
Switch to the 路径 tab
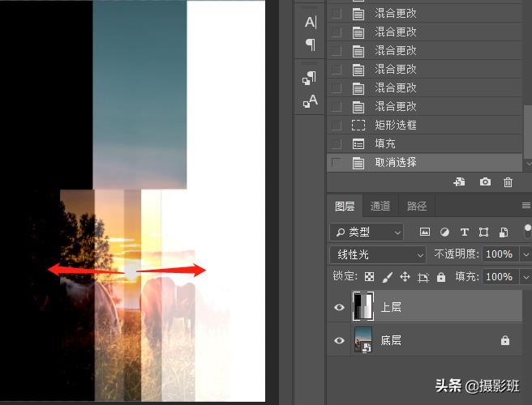(417, 206)
